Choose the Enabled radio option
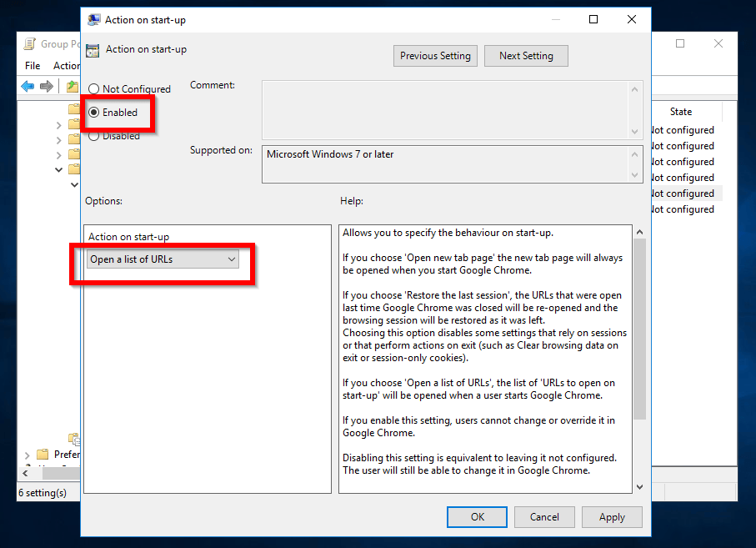Image resolution: width=756 pixels, height=548 pixels. pyautogui.click(x=93, y=113)
